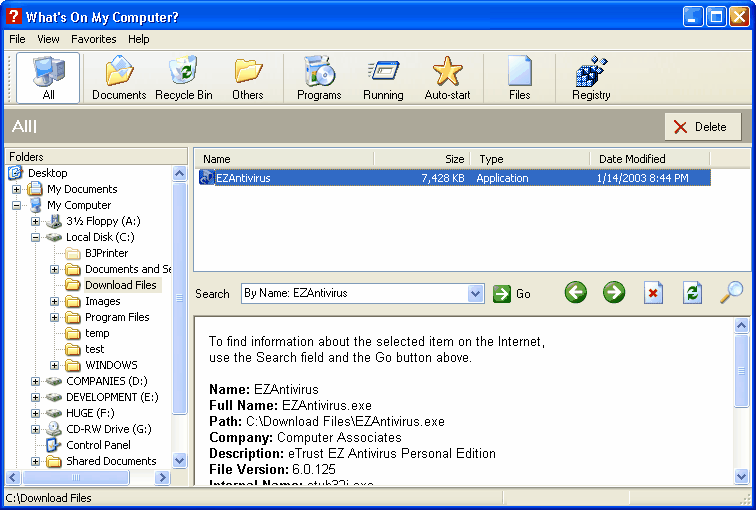Image resolution: width=756 pixels, height=510 pixels.
Task: Expand 3½ Floppy (A:) node
Action: coord(35,221)
